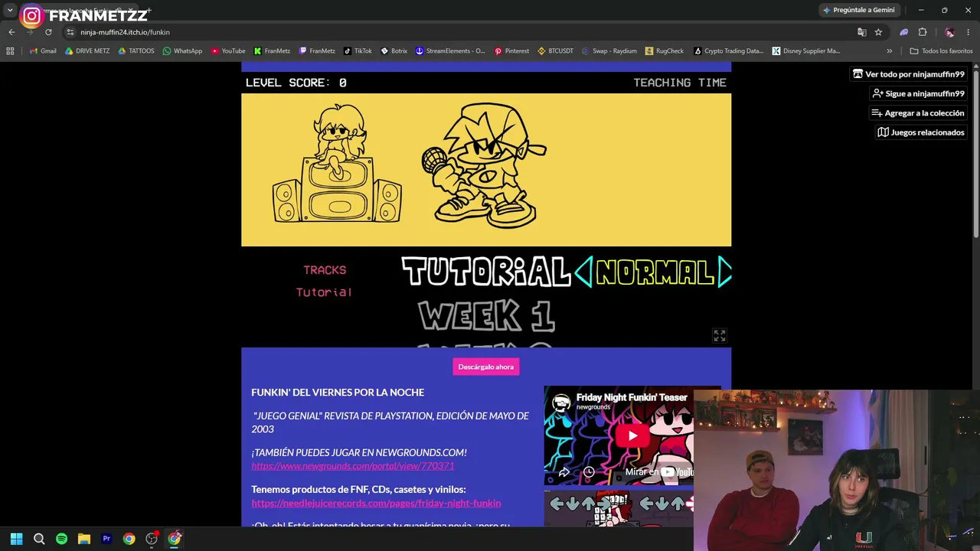980x551 pixels.
Task: Bookmark this page with the star icon
Action: [x=878, y=32]
